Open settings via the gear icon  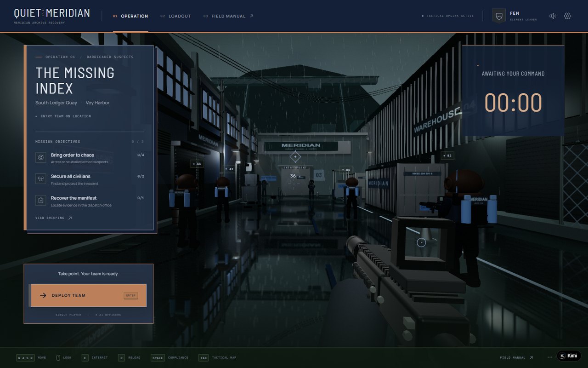click(567, 16)
